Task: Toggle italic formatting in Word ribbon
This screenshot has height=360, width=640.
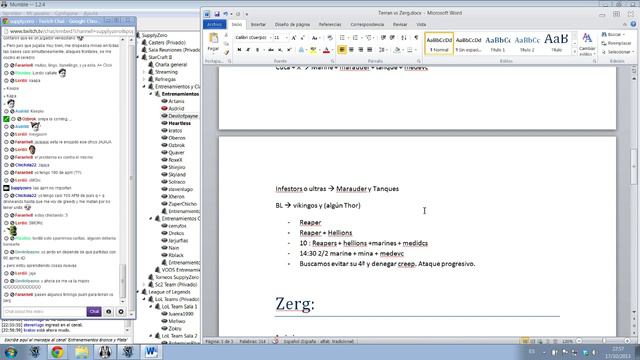Action: coord(248,50)
